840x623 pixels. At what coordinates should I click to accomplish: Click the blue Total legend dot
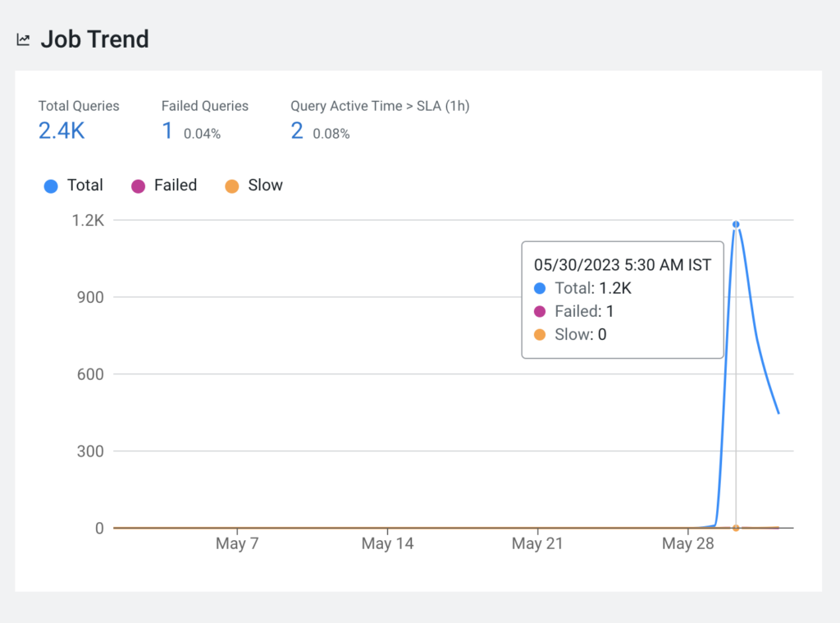(x=51, y=186)
